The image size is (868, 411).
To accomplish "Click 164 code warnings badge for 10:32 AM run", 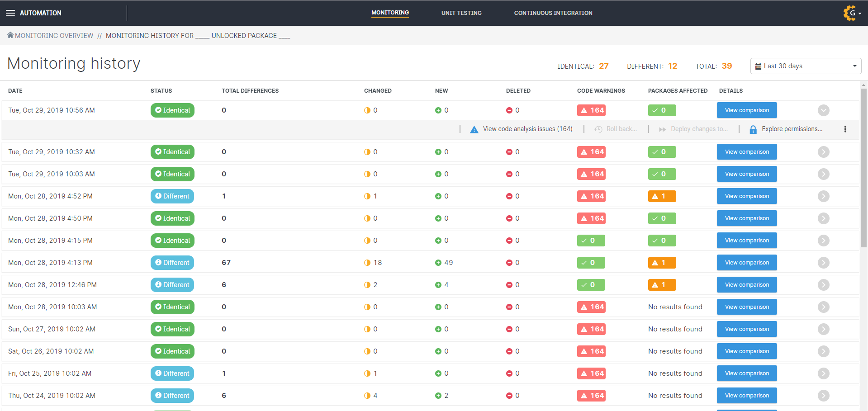I will tap(592, 152).
